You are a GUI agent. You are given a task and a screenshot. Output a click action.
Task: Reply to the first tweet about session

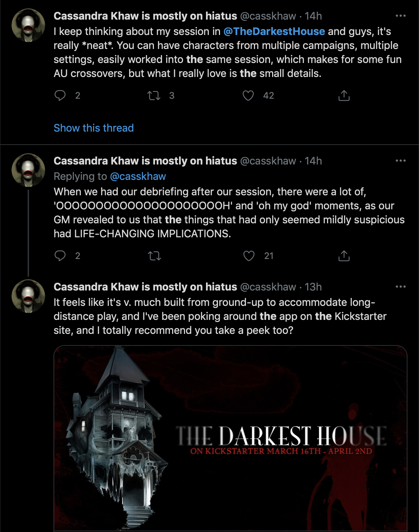point(60,96)
